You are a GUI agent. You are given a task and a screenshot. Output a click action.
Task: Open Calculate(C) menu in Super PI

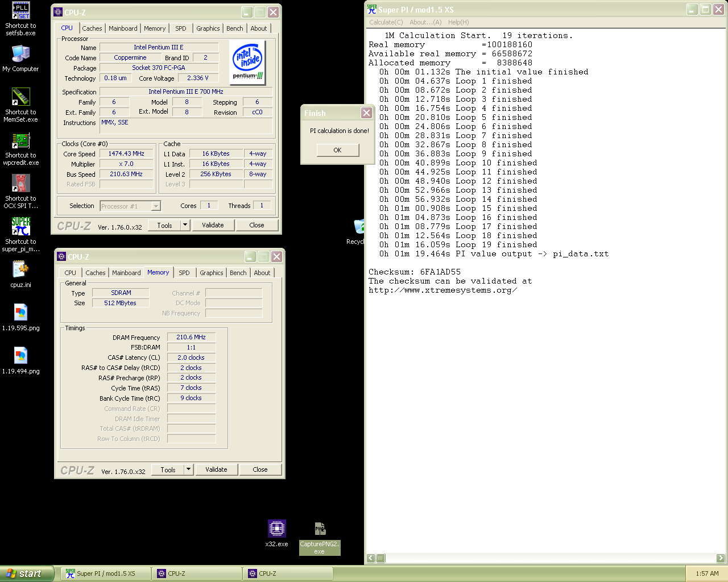click(386, 22)
